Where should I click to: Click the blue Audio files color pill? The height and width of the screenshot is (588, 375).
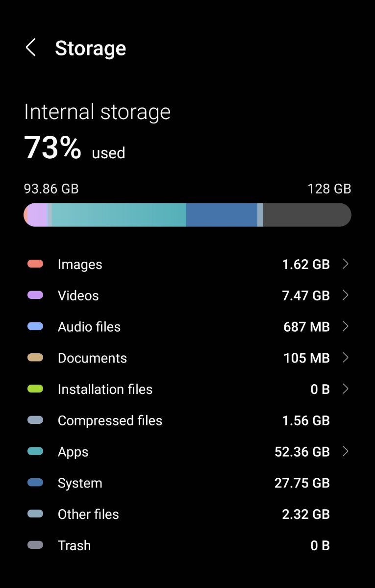click(x=35, y=327)
